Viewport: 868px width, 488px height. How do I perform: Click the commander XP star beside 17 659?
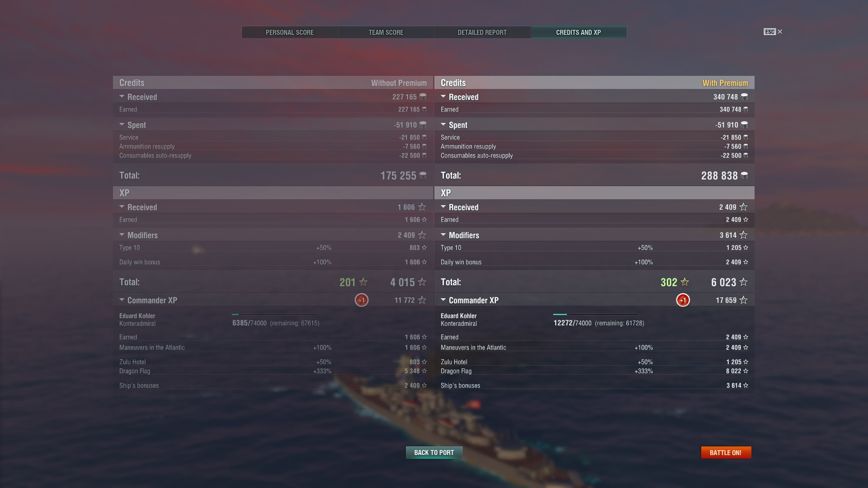pyautogui.click(x=743, y=300)
